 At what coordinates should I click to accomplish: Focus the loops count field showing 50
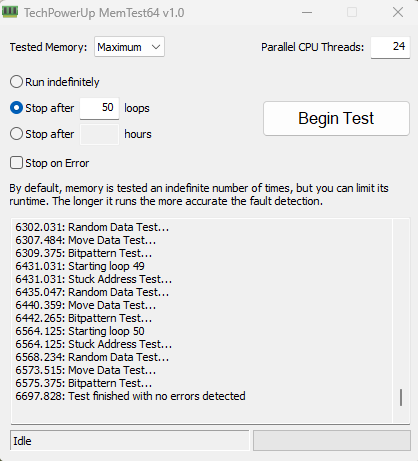pyautogui.click(x=99, y=108)
